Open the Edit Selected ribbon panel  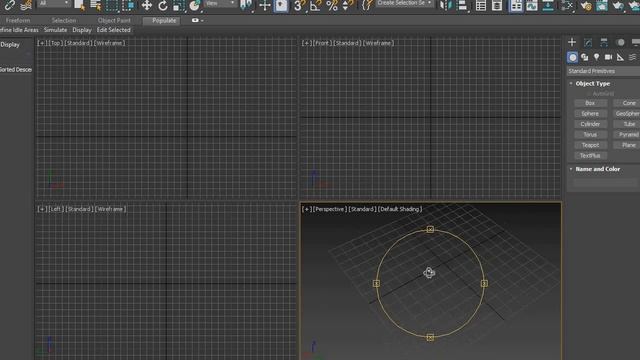pyautogui.click(x=113, y=30)
